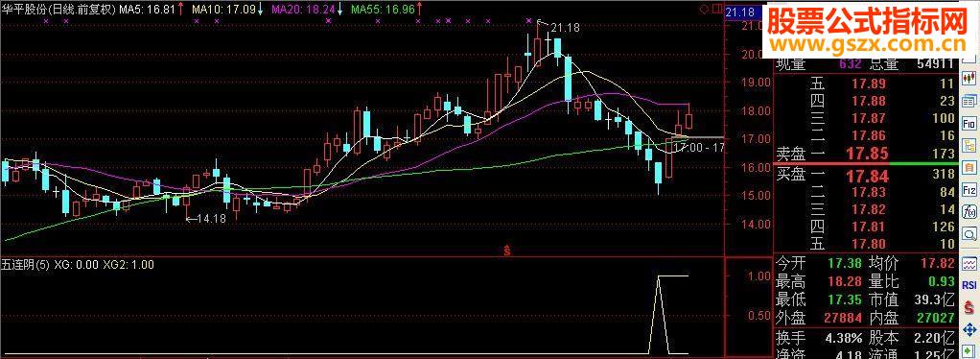The width and height of the screenshot is (980, 359).
Task: Click the diamond icon above the chart
Action: pyautogui.click(x=705, y=10)
